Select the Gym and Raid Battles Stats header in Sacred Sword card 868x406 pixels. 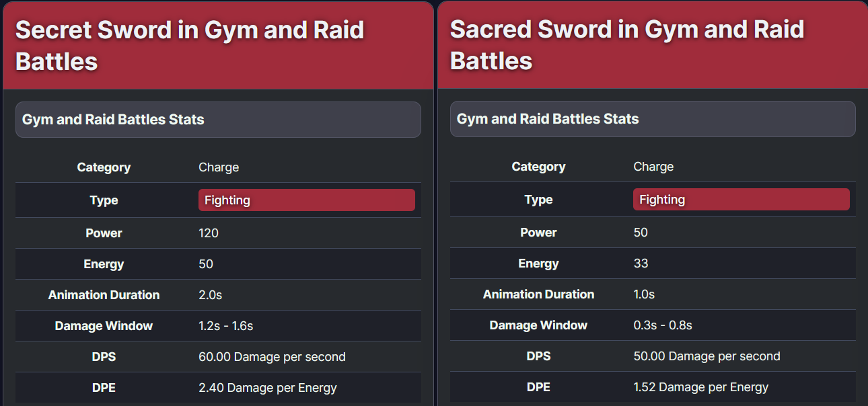click(x=653, y=119)
